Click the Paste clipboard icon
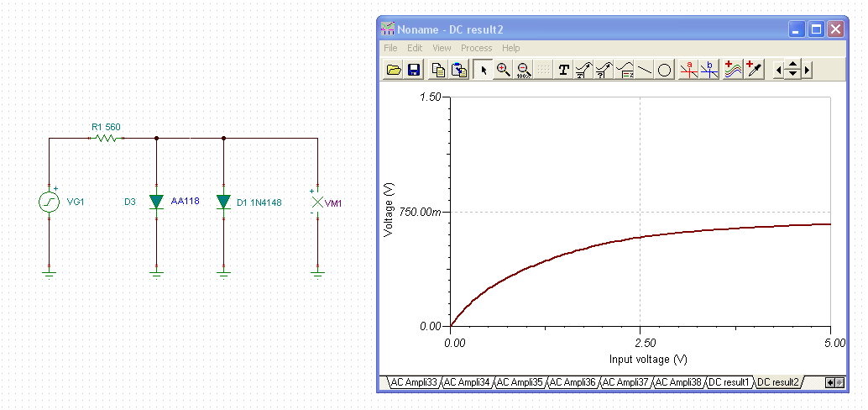 (x=459, y=70)
